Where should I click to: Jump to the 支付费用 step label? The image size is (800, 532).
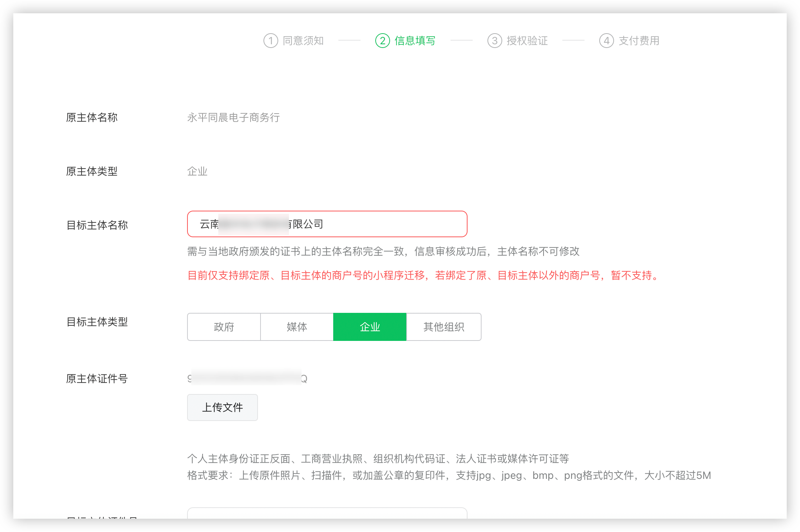point(639,41)
